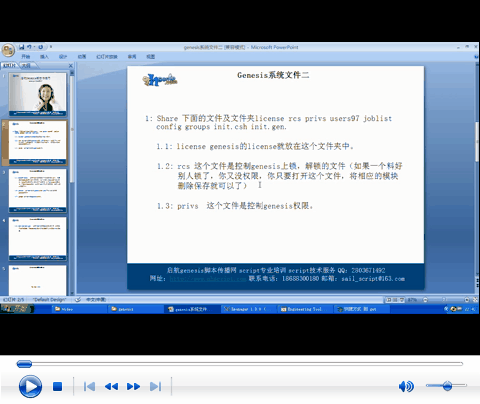
Task: Switch to the 插入 ribbon tab
Action: (44, 57)
